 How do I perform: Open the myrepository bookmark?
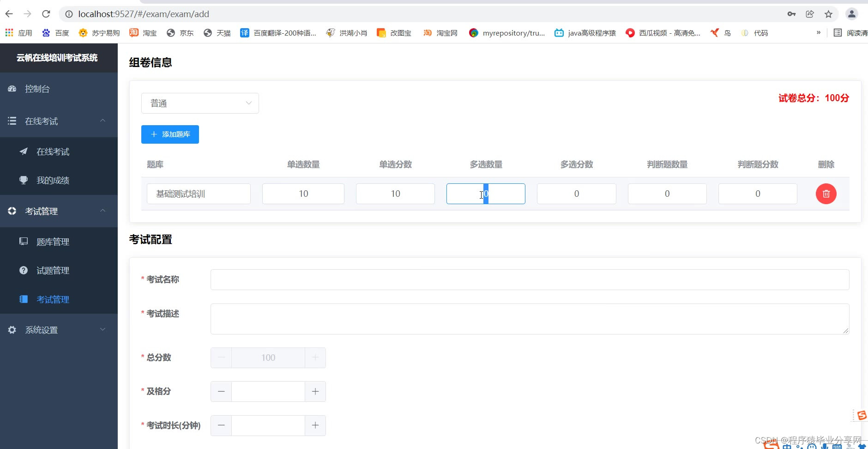(x=507, y=33)
